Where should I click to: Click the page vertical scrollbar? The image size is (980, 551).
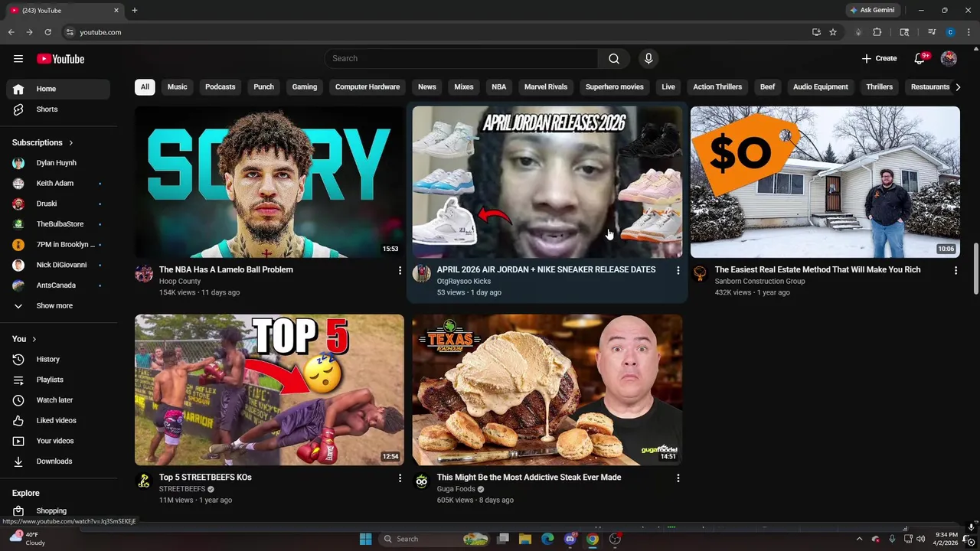(x=975, y=268)
